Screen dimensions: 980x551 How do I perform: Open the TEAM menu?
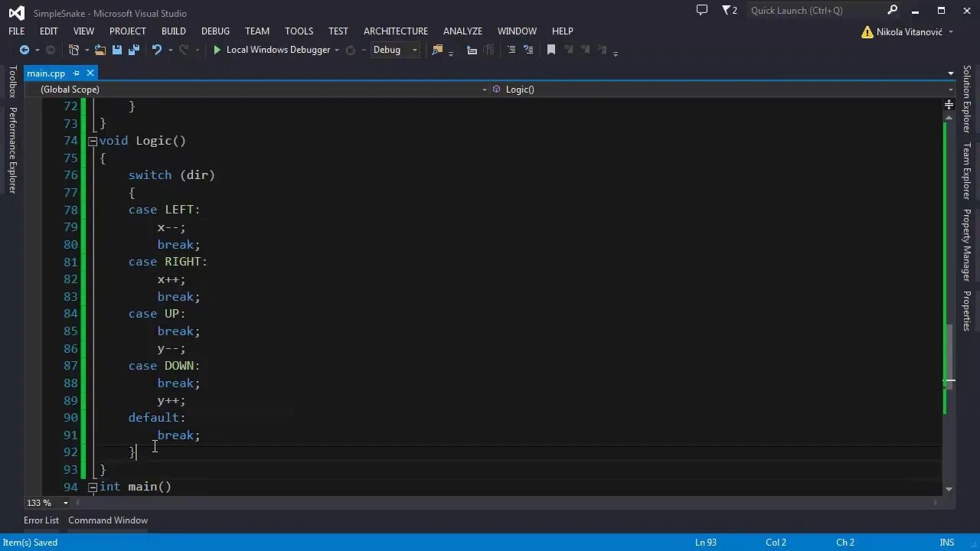(257, 31)
